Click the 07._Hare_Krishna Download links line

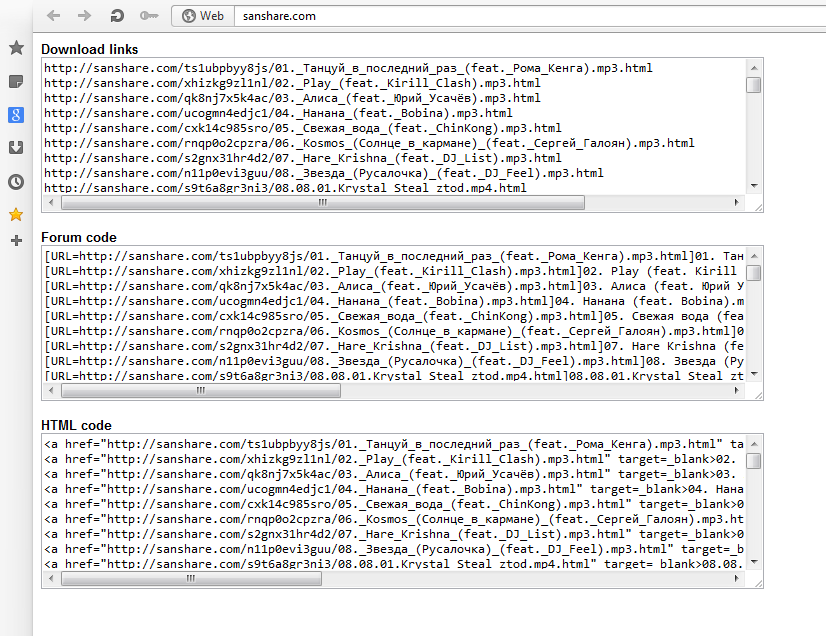click(303, 158)
